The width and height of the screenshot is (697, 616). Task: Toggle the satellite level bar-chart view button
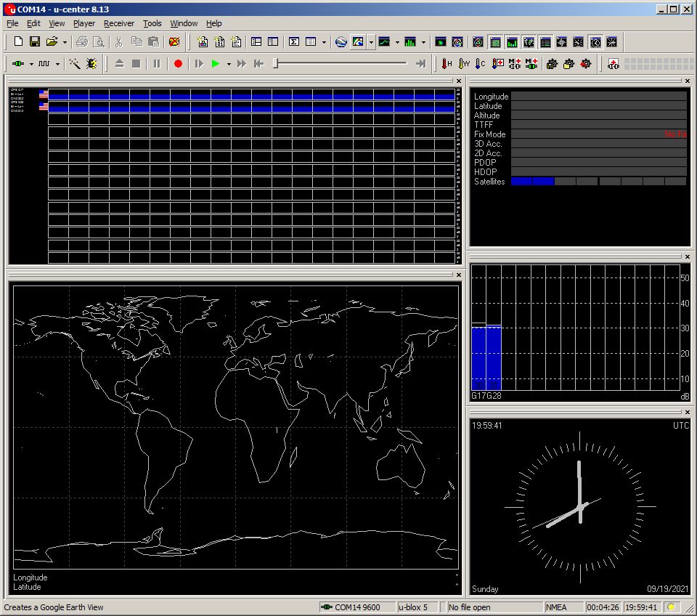click(512, 42)
